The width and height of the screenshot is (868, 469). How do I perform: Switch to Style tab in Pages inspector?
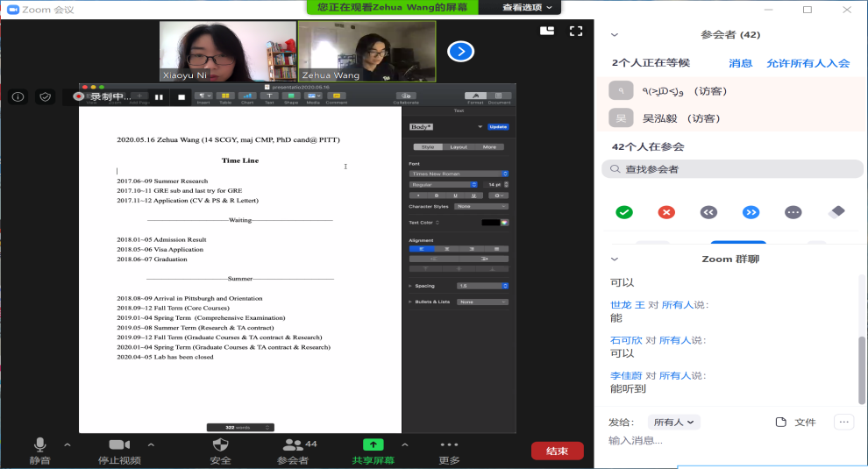point(428,146)
